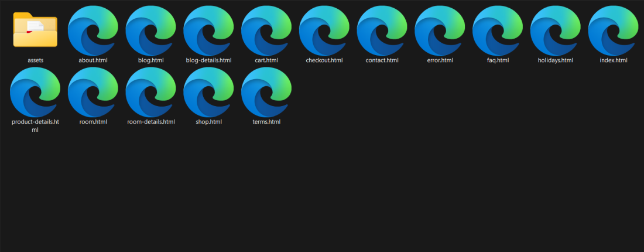The height and width of the screenshot is (252, 644).
Task: Click the "cart.html" file name text
Action: 266,60
